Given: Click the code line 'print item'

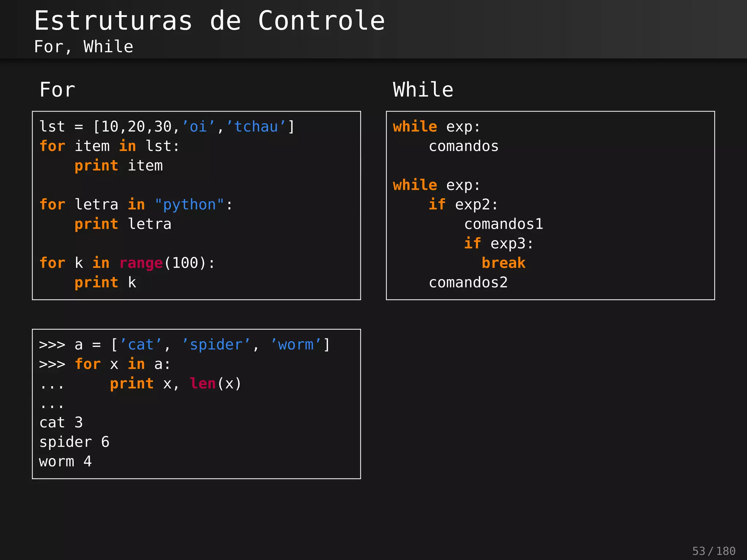Looking at the screenshot, I should tap(119, 166).
